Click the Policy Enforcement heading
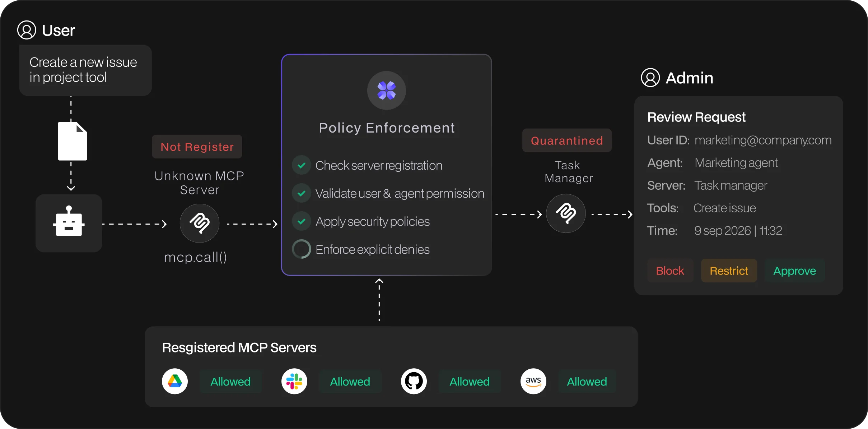868x429 pixels. pyautogui.click(x=387, y=128)
